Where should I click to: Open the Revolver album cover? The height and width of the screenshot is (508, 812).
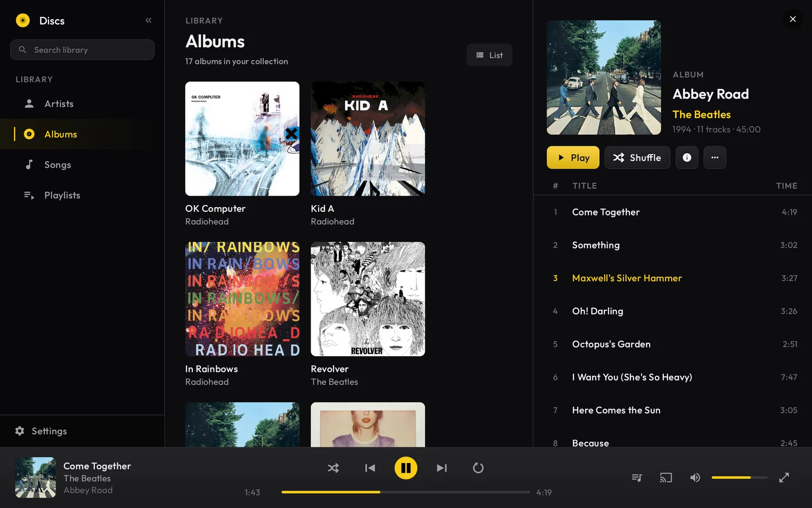pos(368,299)
